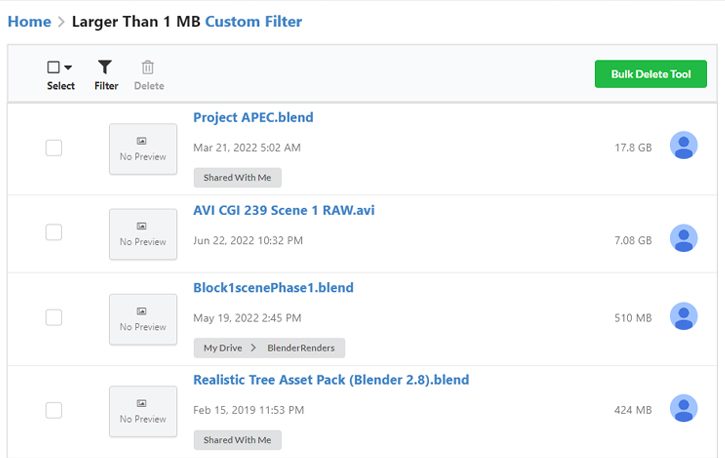Open the Filter funnel icon
The height and width of the screenshot is (458, 725).
[105, 67]
